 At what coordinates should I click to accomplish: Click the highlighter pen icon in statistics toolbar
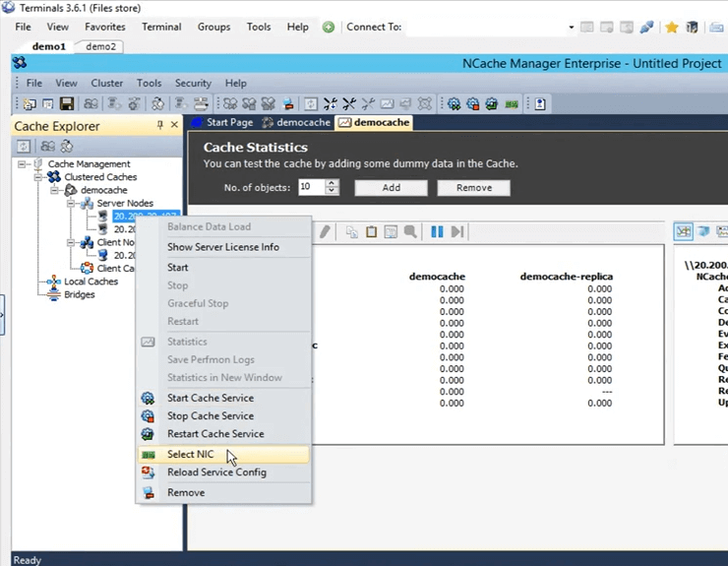coord(325,231)
